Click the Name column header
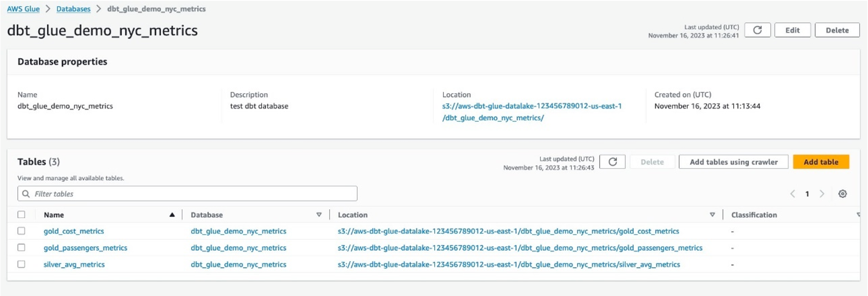Screen dimensions: 868x296 tap(54, 215)
